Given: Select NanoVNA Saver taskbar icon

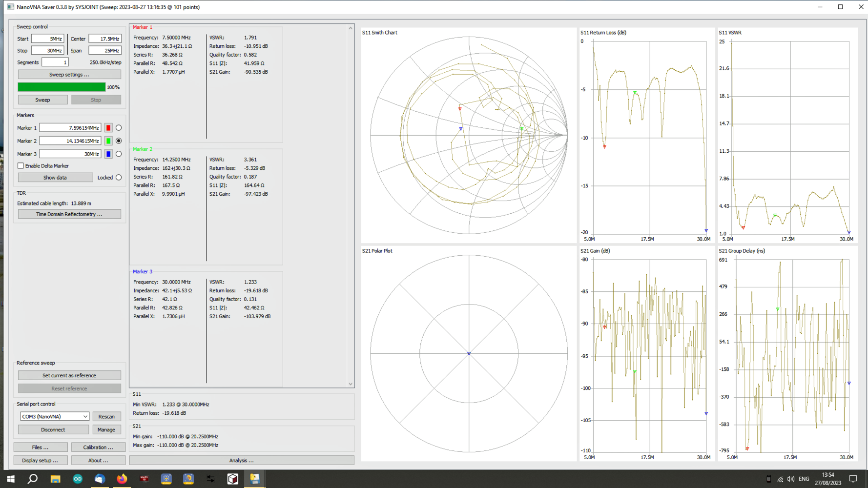Looking at the screenshot, I should tap(255, 479).
